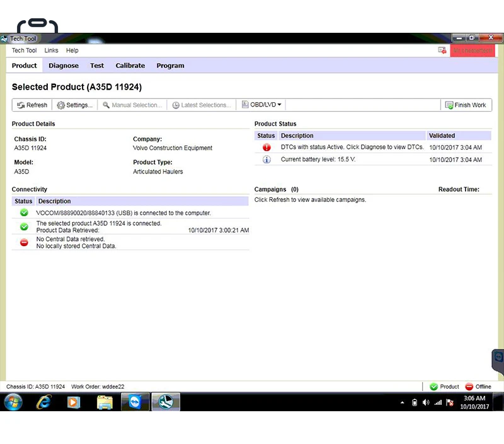Click the Articulated Haulers product type text

click(x=158, y=172)
